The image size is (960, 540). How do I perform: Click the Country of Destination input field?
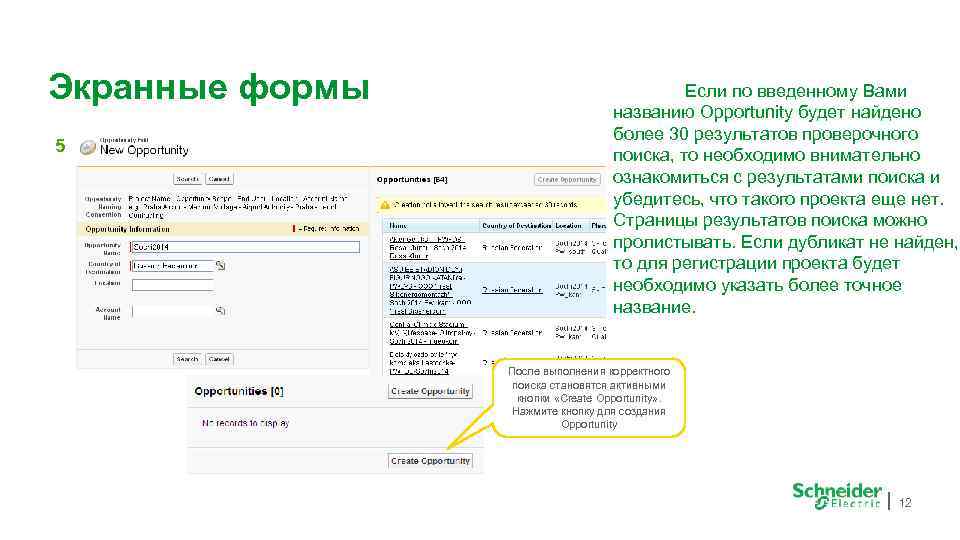[172, 266]
